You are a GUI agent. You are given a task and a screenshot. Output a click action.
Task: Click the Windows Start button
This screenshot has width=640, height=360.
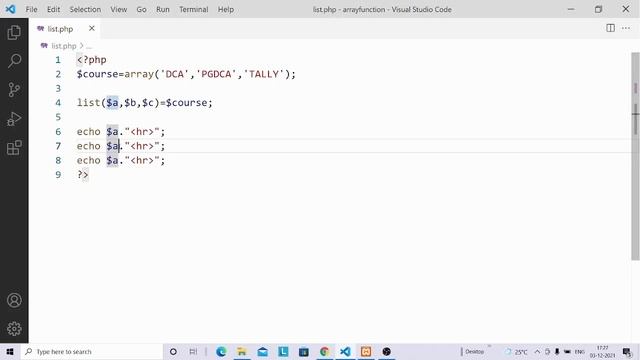[10, 351]
